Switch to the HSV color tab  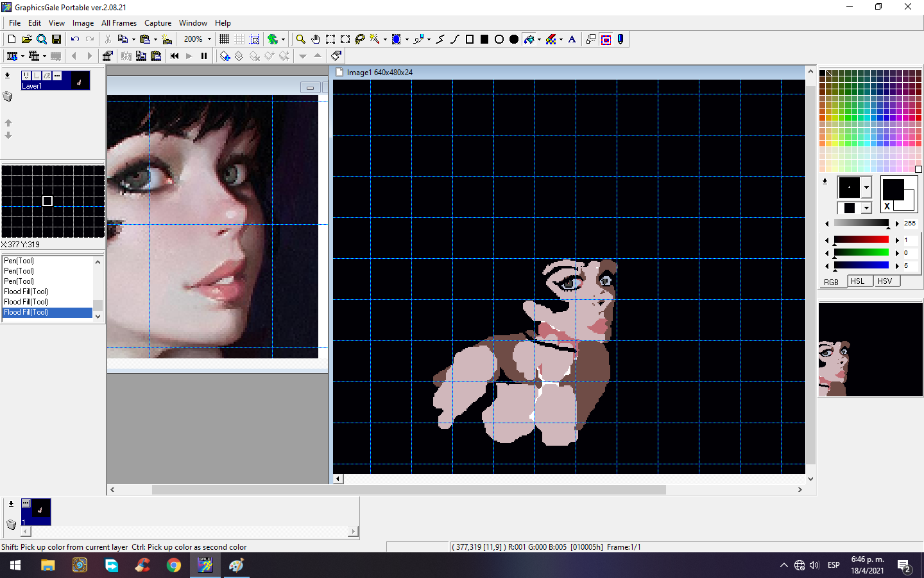[885, 281]
